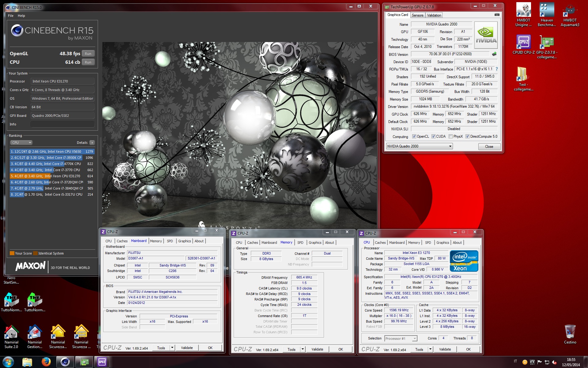Open Test collegamento folder icon
The image size is (588, 368).
coord(523,79)
